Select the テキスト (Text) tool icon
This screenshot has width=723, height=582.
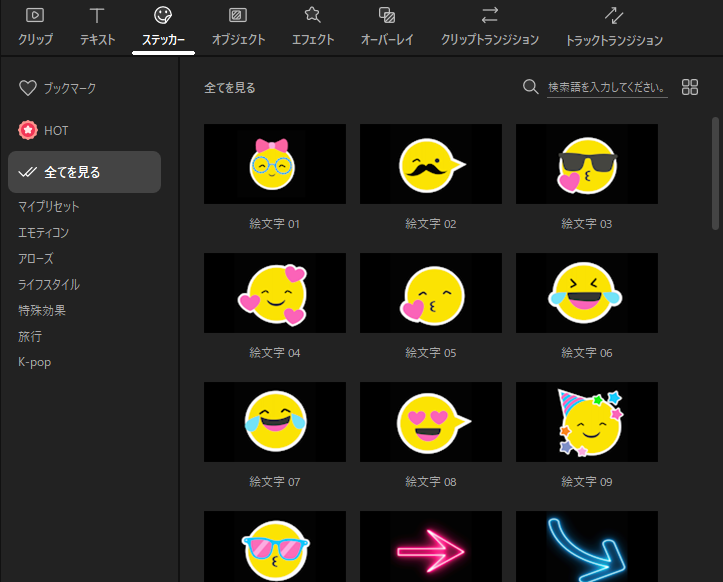coord(97,16)
